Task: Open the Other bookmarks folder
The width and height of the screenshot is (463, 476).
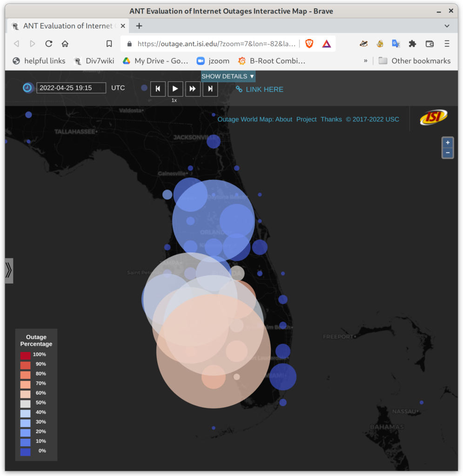Action: coord(415,61)
